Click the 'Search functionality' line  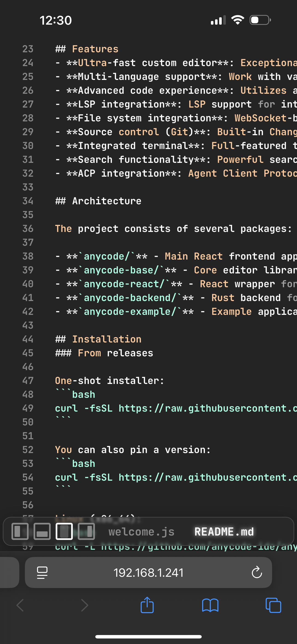point(176,159)
